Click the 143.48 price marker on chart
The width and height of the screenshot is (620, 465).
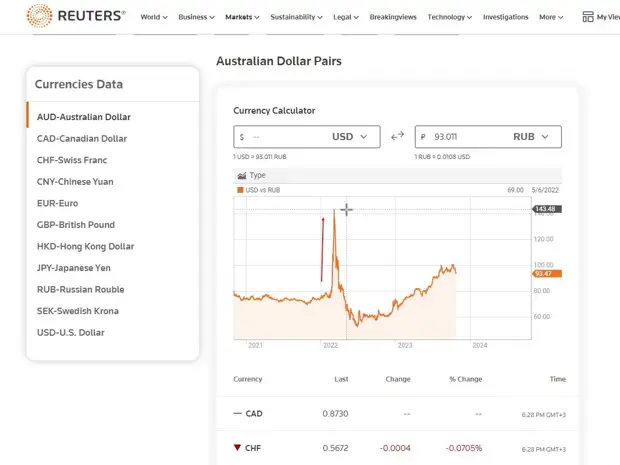(x=545, y=209)
